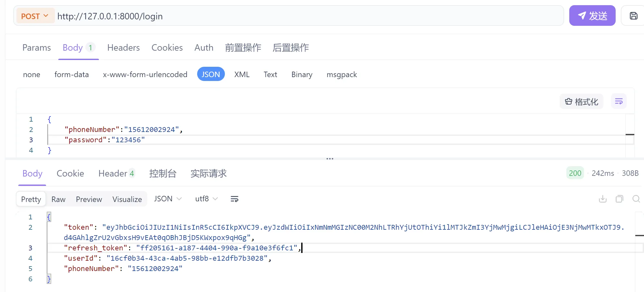This screenshot has width=644, height=292.
Task: Open the 前置操作 tab
Action: pos(243,48)
